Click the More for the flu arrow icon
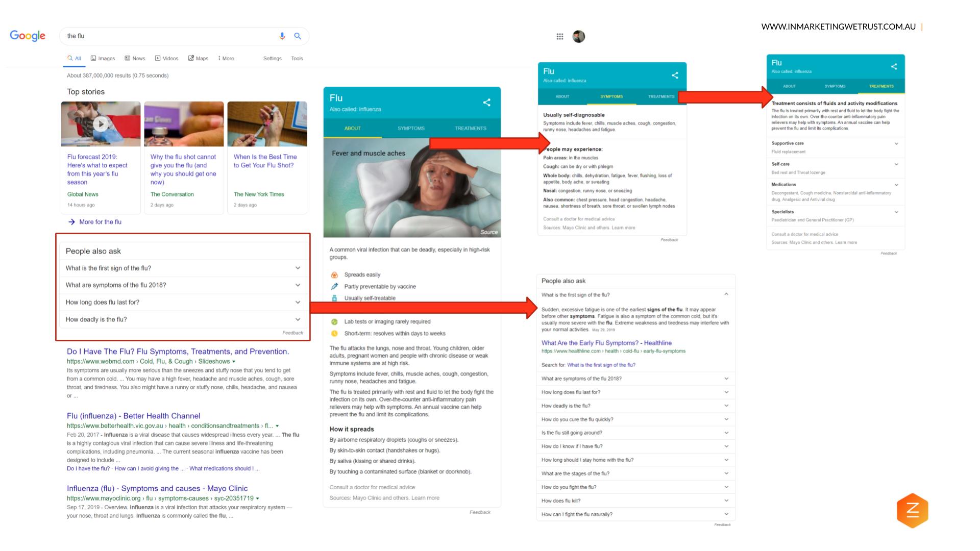The image size is (980, 551). pos(71,222)
